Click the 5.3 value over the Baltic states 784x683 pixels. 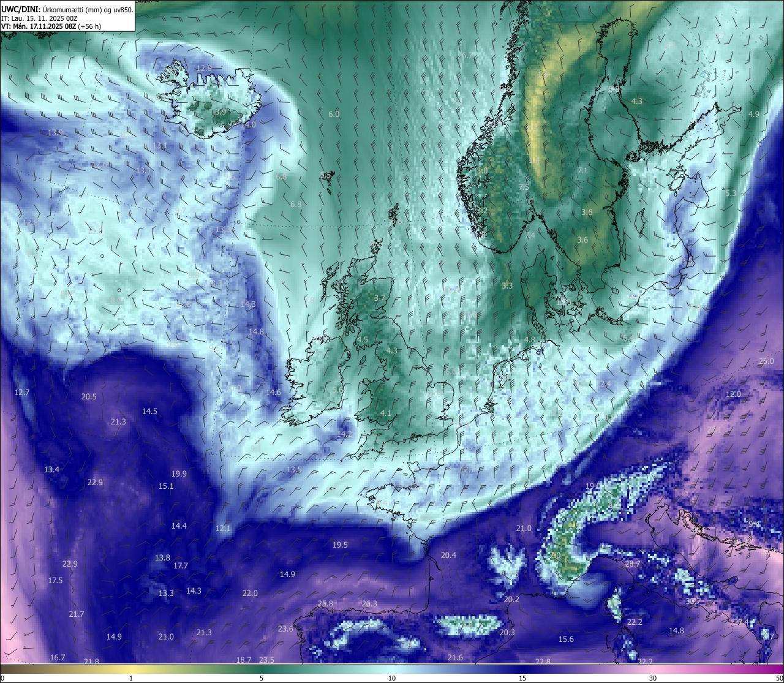731,194
